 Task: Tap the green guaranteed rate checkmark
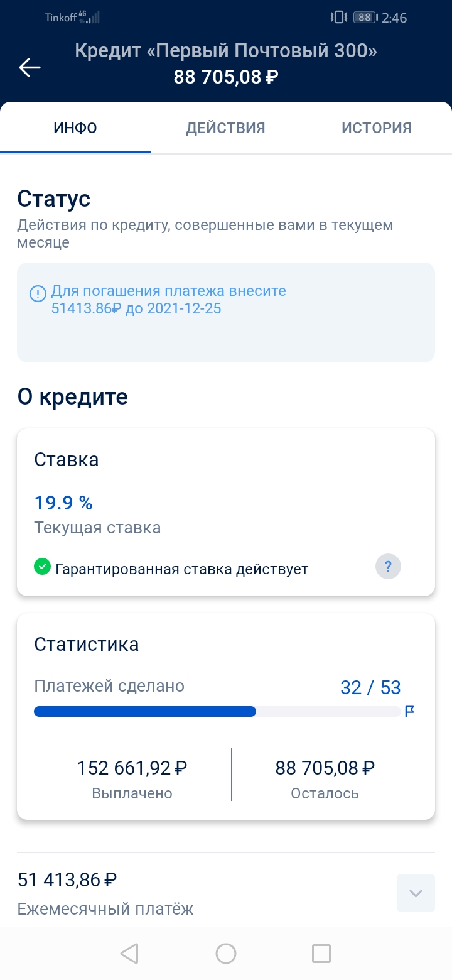[42, 567]
